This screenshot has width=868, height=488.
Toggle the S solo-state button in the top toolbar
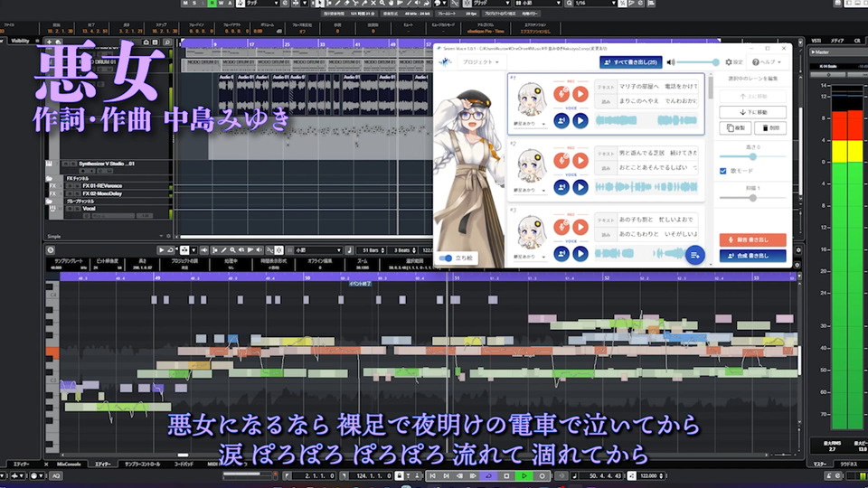[x=194, y=4]
